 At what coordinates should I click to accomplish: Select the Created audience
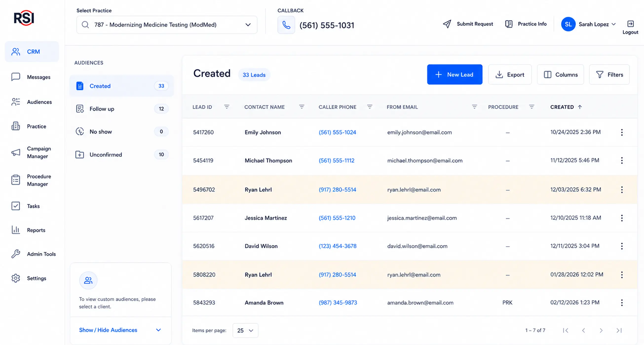click(x=121, y=86)
